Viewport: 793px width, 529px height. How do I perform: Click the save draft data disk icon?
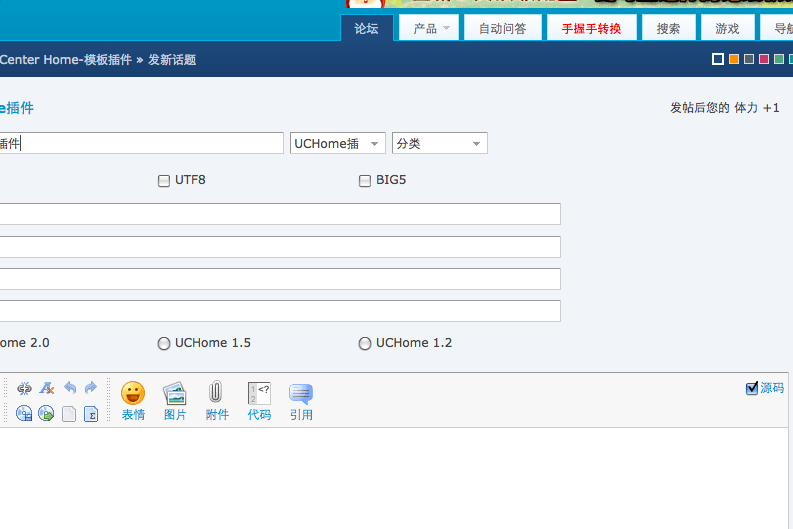[x=24, y=414]
